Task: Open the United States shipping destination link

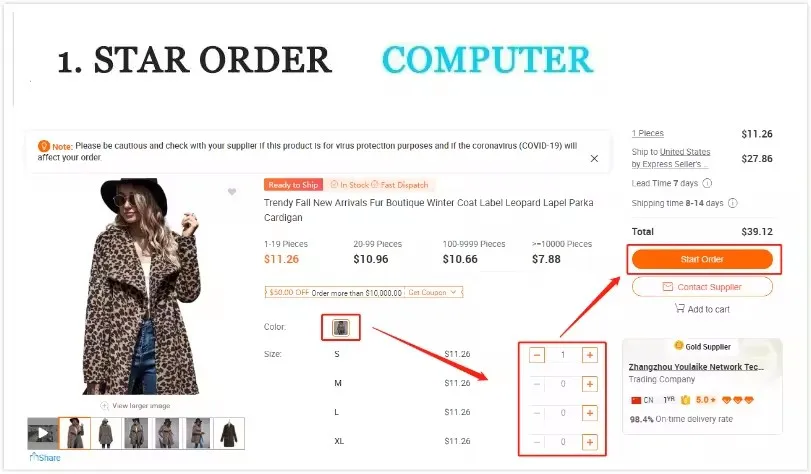Action: [685, 152]
